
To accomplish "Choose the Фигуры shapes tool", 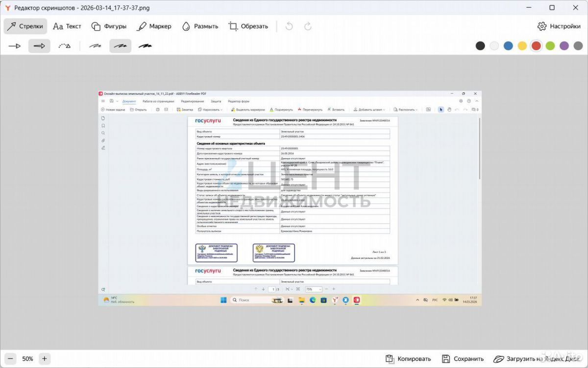I will tap(109, 26).
